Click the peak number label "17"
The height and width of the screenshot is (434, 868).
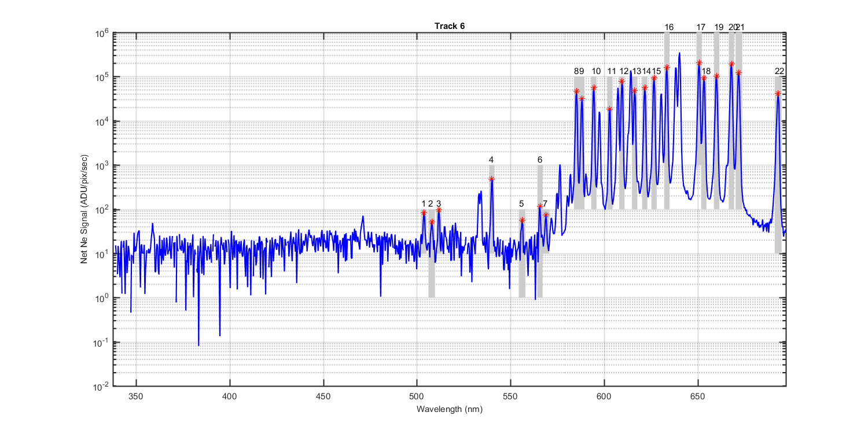(701, 27)
